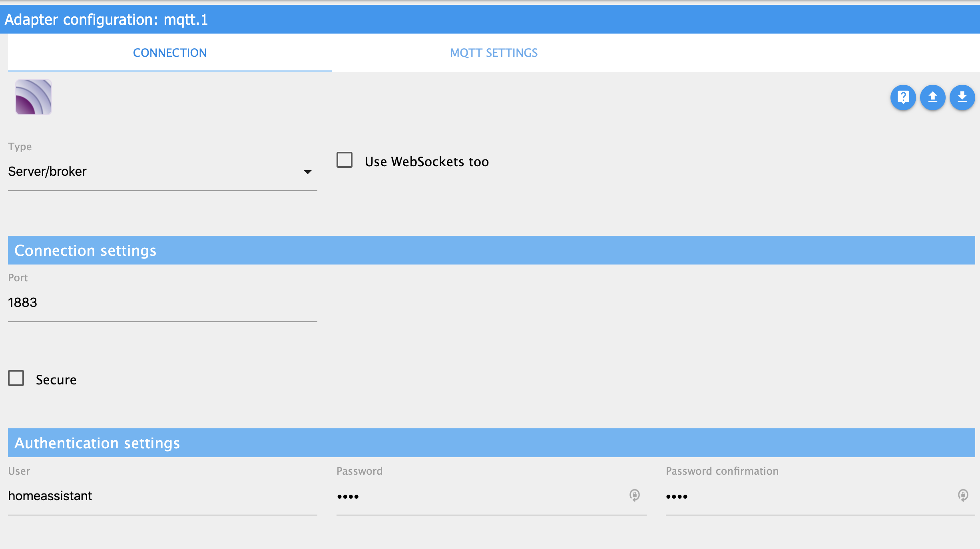Enable Use WebSockets too checkbox
Image resolution: width=980 pixels, height=549 pixels.
tap(345, 160)
